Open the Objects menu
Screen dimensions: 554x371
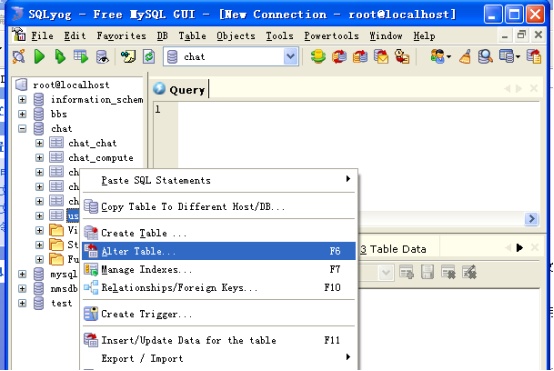point(236,36)
